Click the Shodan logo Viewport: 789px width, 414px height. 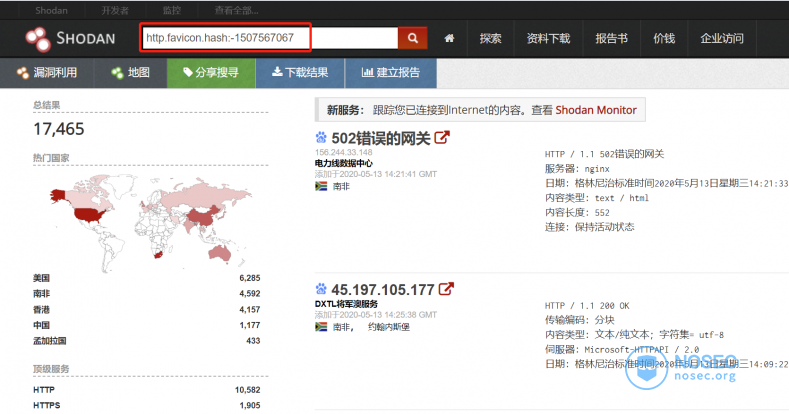click(71, 39)
